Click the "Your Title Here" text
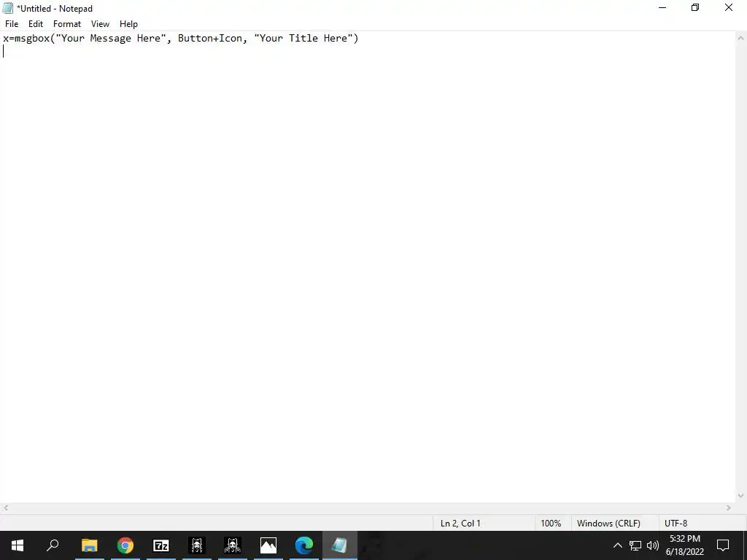The height and width of the screenshot is (560, 747). coord(303,38)
